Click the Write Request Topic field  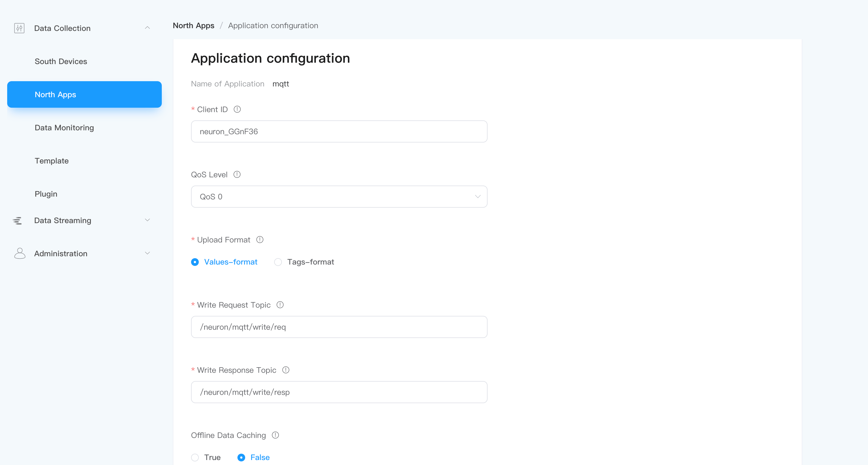tap(339, 327)
